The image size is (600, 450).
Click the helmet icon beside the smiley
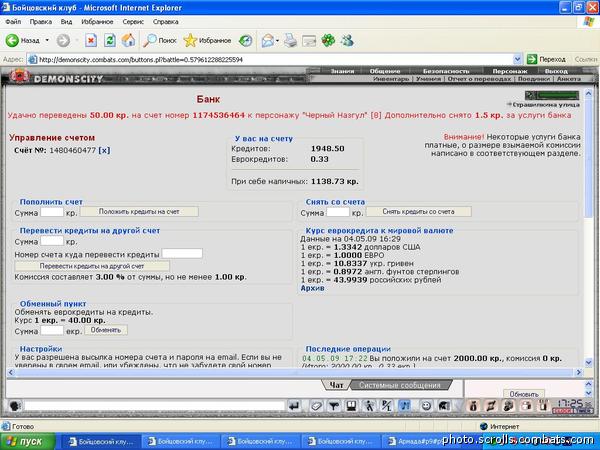pos(444,406)
